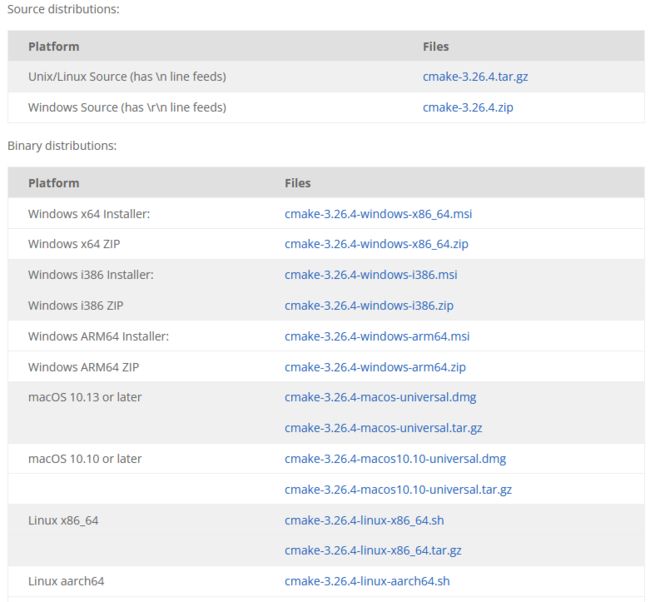The image size is (650, 602).
Task: Click the Linux aarch64 platform label
Action: 66,581
